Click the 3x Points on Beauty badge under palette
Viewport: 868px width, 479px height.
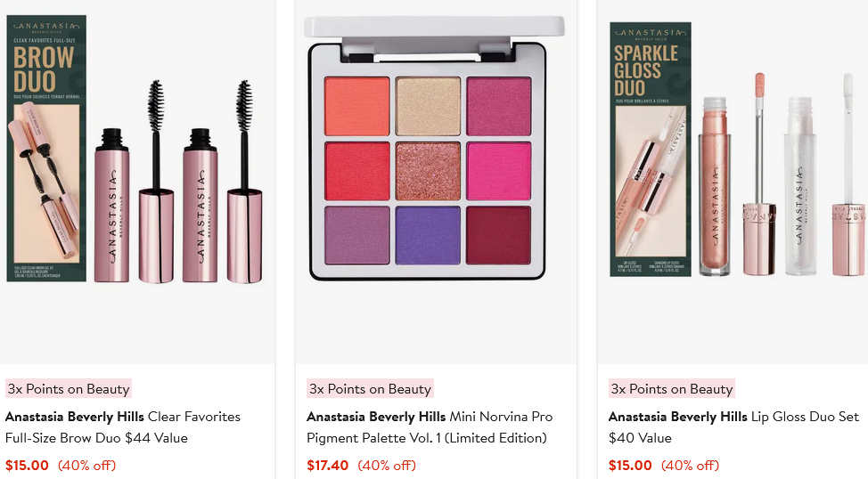coord(371,389)
